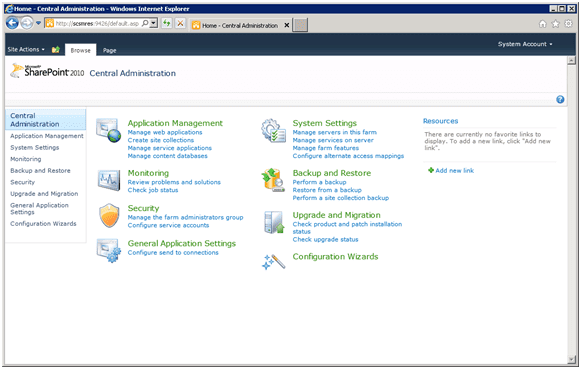Switch to Home - Central Administration browser tab

(240, 25)
